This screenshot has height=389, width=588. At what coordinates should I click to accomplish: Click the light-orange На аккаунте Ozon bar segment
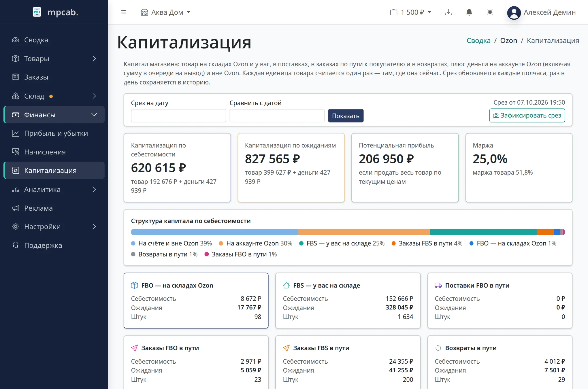[x=364, y=232]
